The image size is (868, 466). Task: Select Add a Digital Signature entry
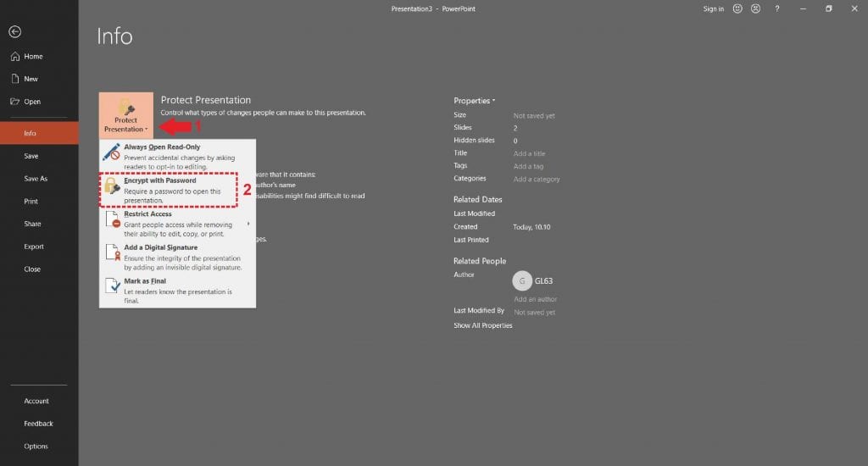(178, 257)
